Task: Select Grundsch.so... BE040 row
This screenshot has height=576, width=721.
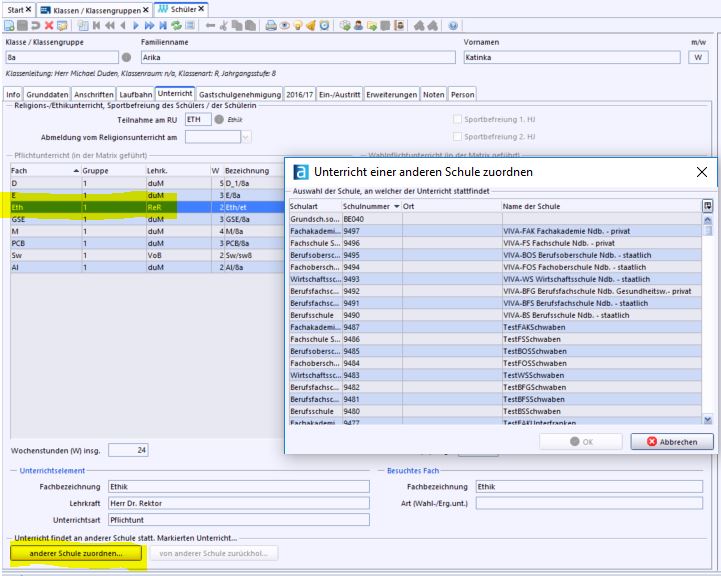Action: point(496,219)
